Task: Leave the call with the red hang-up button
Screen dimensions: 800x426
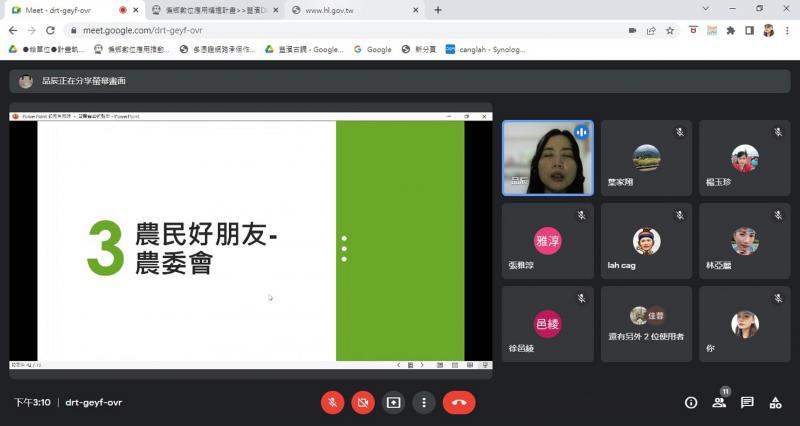Action: pyautogui.click(x=459, y=403)
